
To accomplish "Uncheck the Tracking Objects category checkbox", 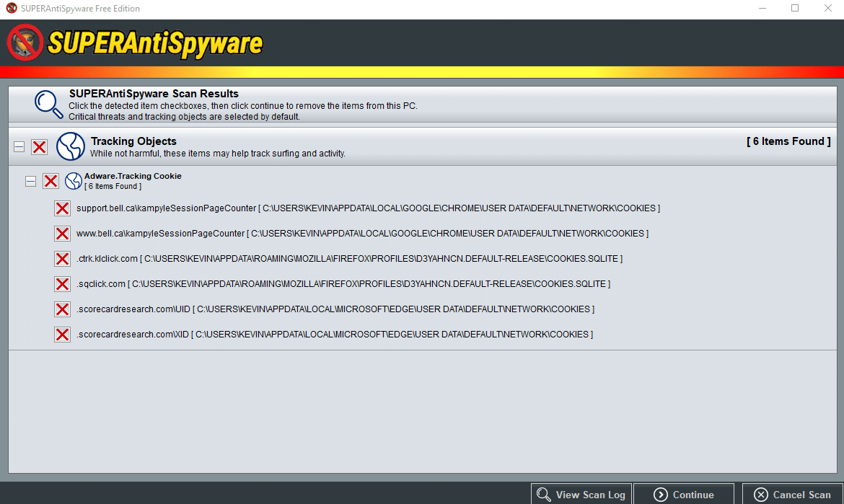I will tap(39, 147).
